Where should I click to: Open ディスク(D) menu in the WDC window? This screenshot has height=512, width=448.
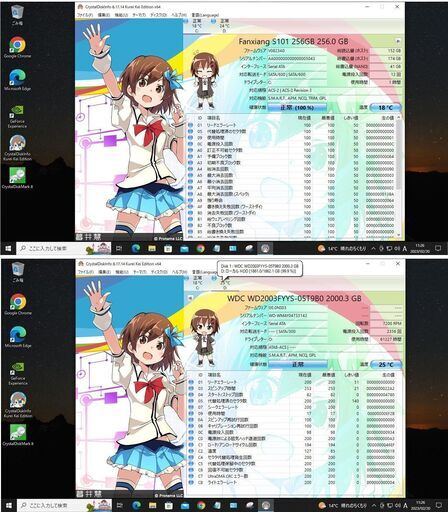pyautogui.click(x=159, y=272)
